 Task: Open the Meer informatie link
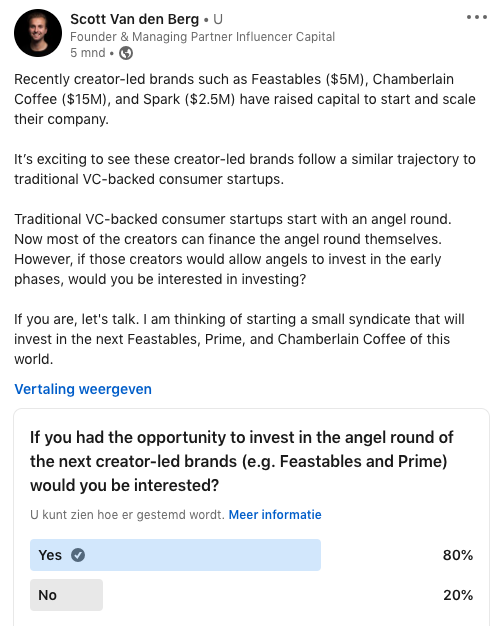pos(275,515)
